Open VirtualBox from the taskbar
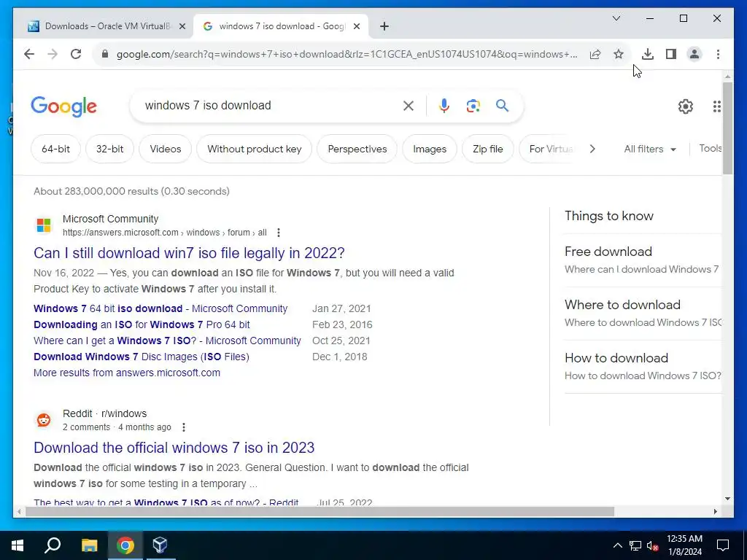This screenshot has height=560, width=747. [160, 545]
